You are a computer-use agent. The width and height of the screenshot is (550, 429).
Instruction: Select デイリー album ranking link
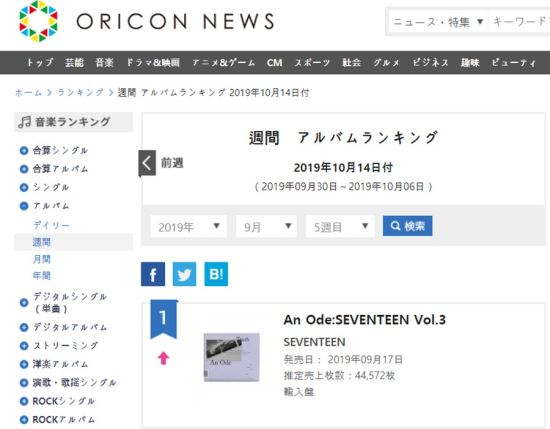click(x=51, y=225)
